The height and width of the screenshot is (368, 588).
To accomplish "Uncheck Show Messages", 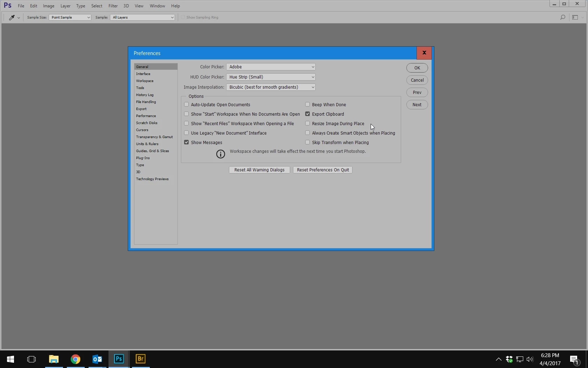I will pos(187,142).
